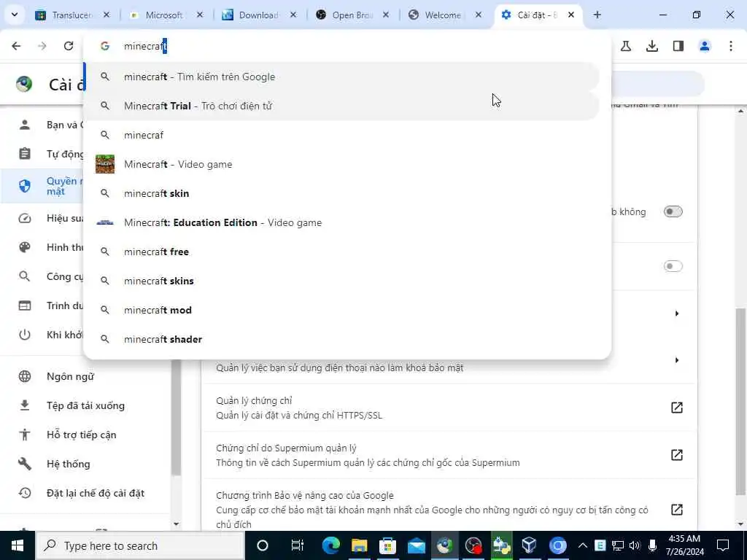Reload the page with the refresh icon
Viewport: 747px width, 560px height.
click(69, 46)
